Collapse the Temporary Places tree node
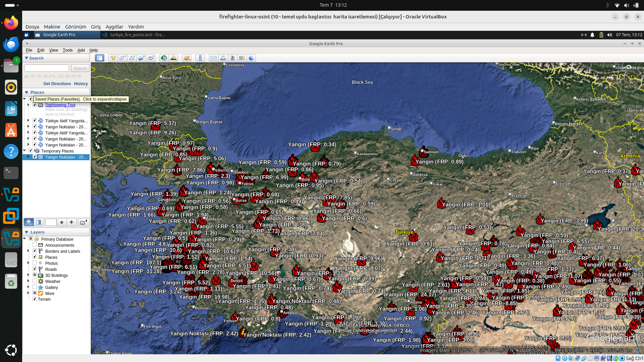644x362 pixels. pyautogui.click(x=24, y=151)
